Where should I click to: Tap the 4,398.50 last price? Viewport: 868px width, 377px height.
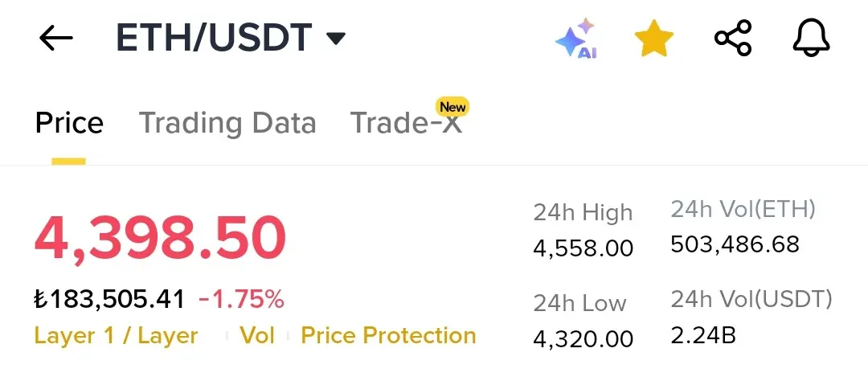click(x=161, y=240)
